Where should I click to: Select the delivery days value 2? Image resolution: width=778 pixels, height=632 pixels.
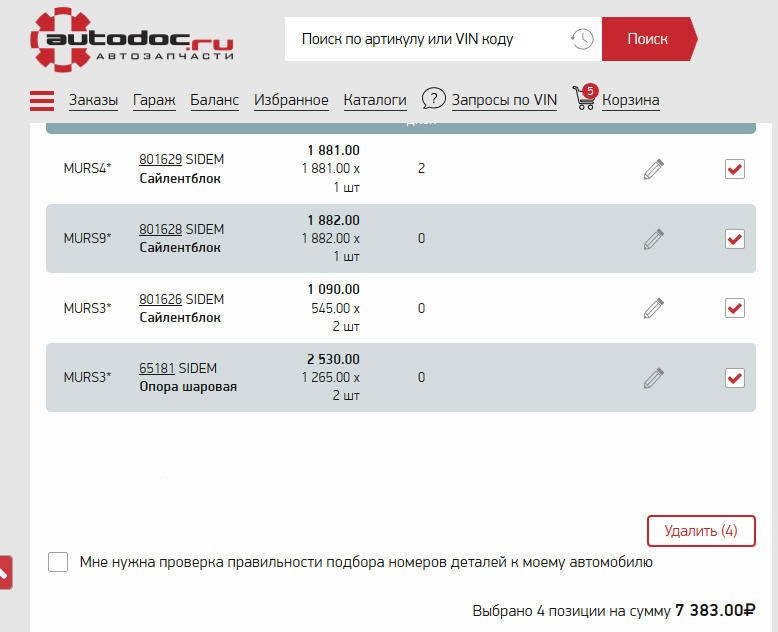[421, 169]
